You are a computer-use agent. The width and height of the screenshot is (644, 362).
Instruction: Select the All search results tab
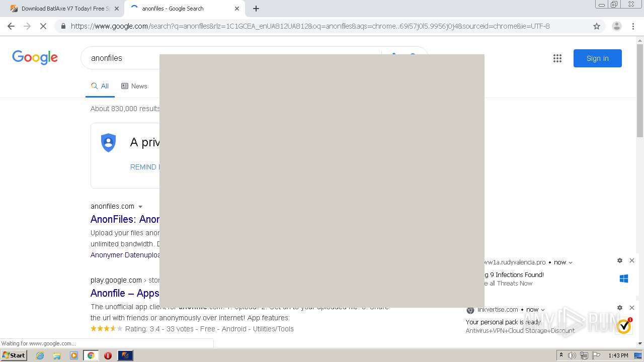pyautogui.click(x=100, y=86)
